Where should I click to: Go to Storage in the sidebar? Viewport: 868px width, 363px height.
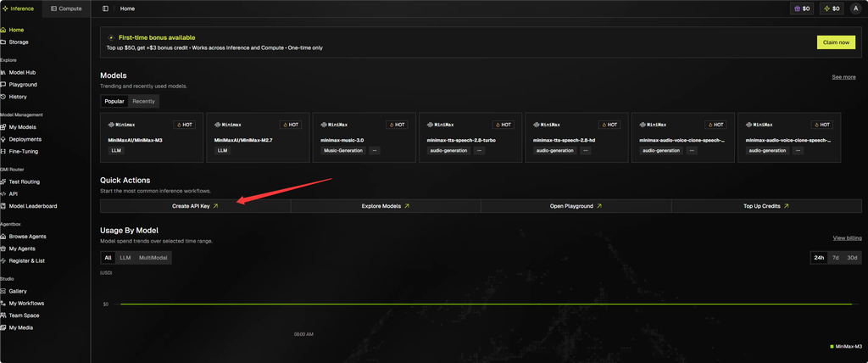(19, 42)
